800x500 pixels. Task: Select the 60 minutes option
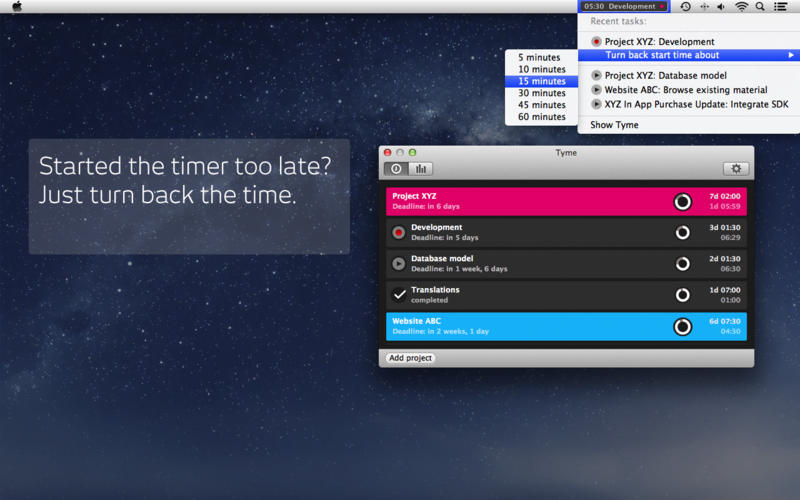coord(541,117)
